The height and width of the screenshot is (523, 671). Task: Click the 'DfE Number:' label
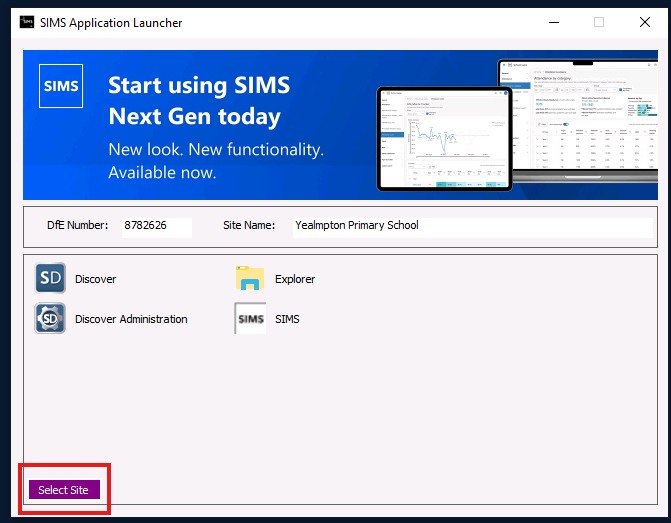click(x=77, y=225)
